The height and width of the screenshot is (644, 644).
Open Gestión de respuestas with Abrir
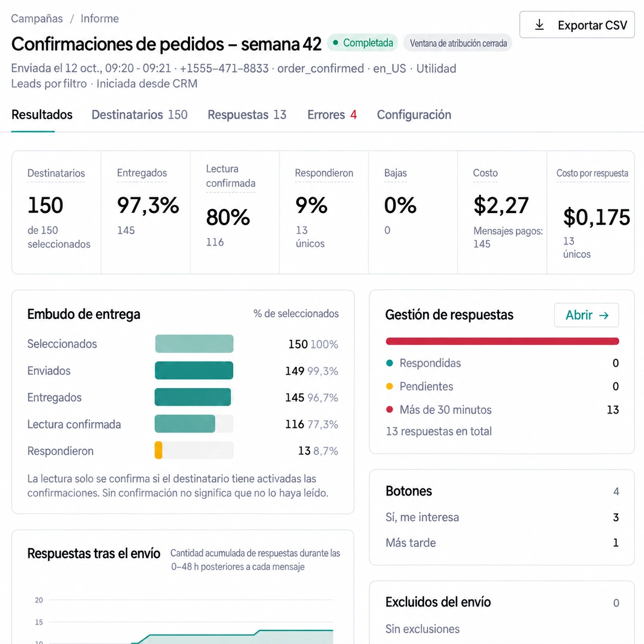click(586, 315)
